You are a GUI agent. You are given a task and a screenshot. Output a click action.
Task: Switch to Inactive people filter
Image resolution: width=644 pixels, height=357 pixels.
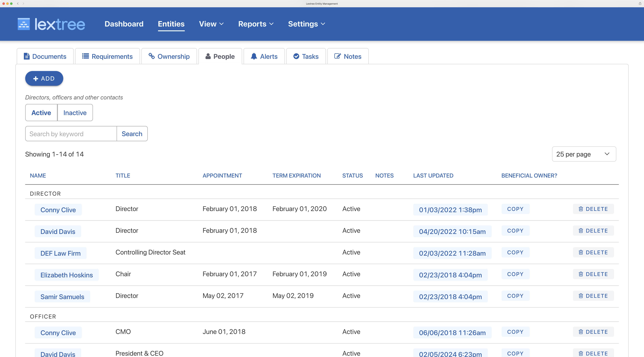pos(75,113)
